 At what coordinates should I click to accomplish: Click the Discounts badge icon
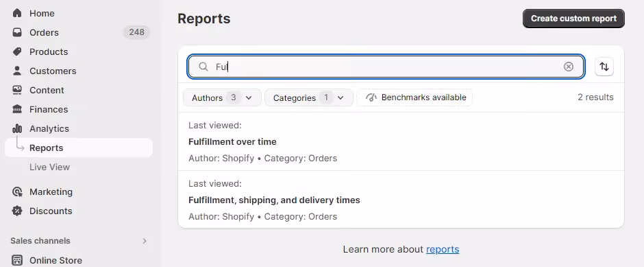click(17, 211)
